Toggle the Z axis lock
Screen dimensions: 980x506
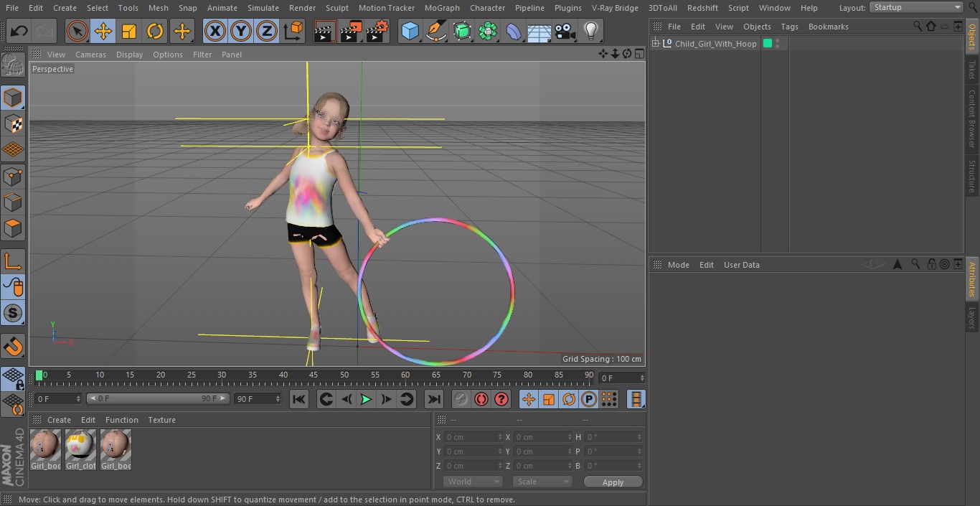267,32
